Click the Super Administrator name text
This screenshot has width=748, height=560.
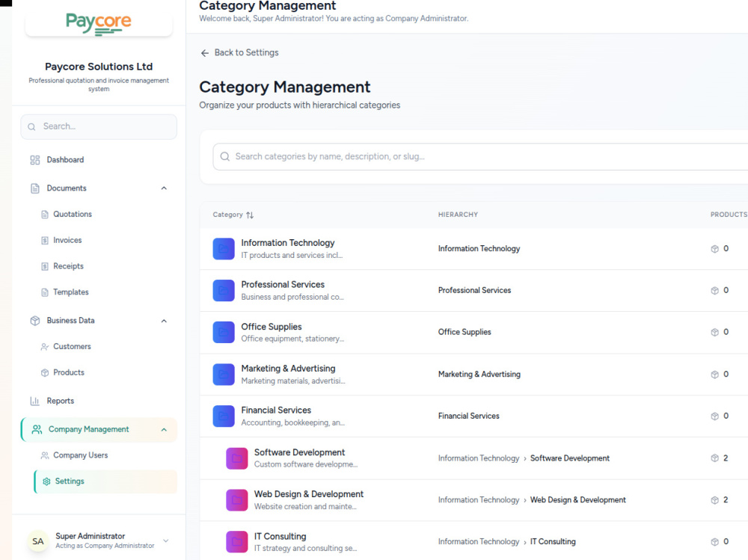tap(91, 536)
